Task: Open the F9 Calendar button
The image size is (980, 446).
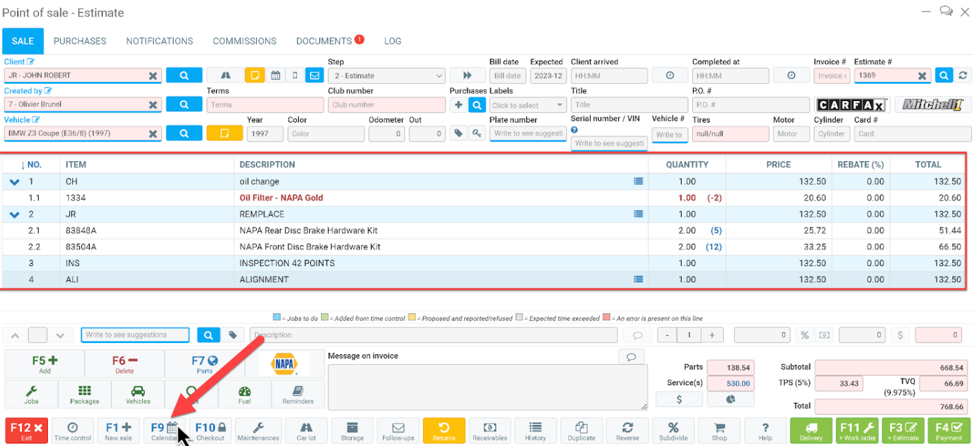Action: tap(165, 431)
